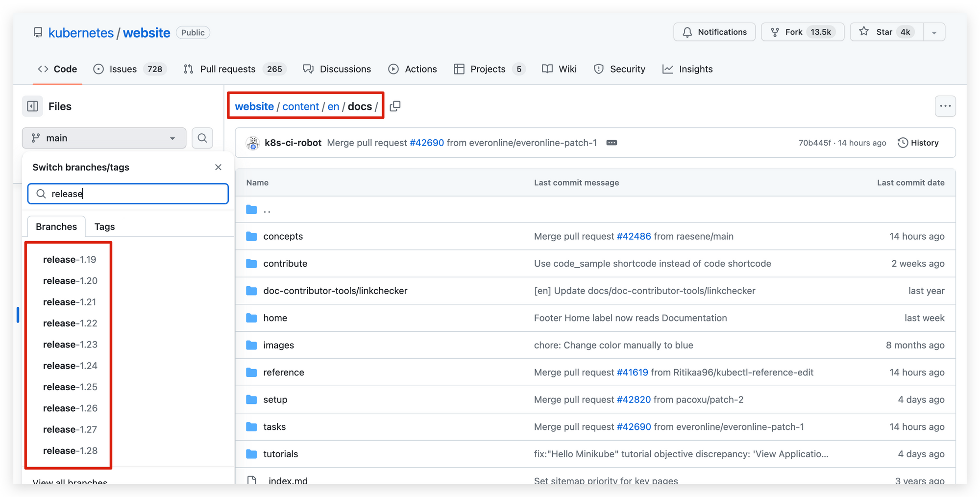Open the setup folder
980x497 pixels.
point(275,399)
